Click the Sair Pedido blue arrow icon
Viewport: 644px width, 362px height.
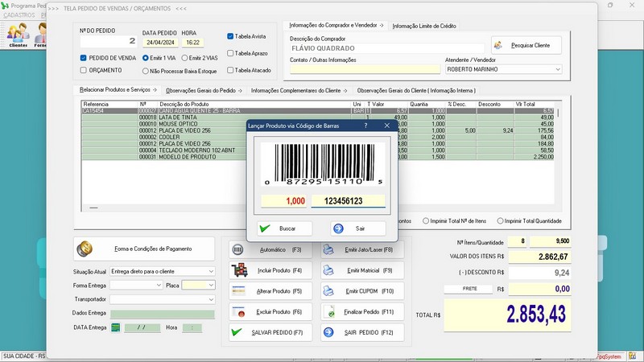click(x=328, y=332)
